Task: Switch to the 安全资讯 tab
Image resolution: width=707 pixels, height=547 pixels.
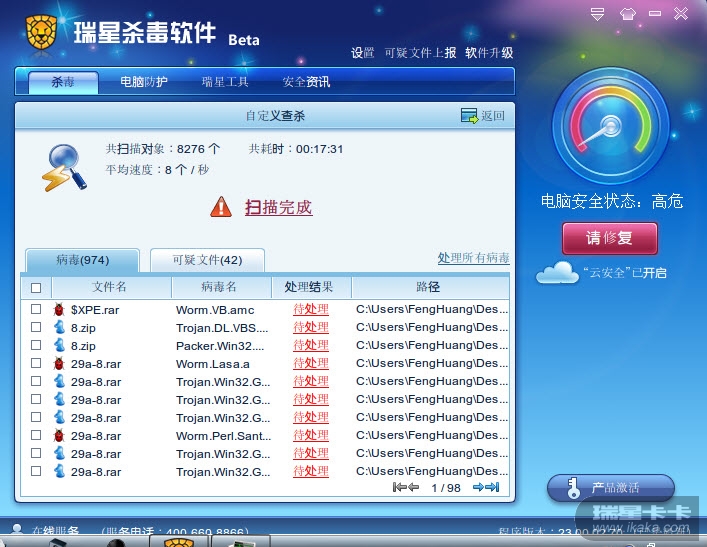Action: point(306,82)
